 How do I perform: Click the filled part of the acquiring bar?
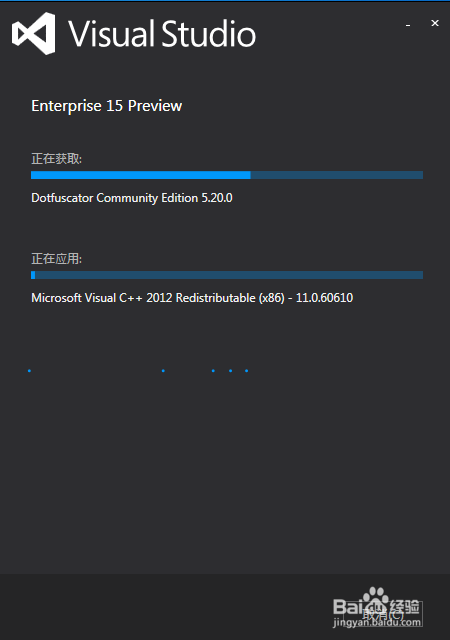(x=140, y=175)
